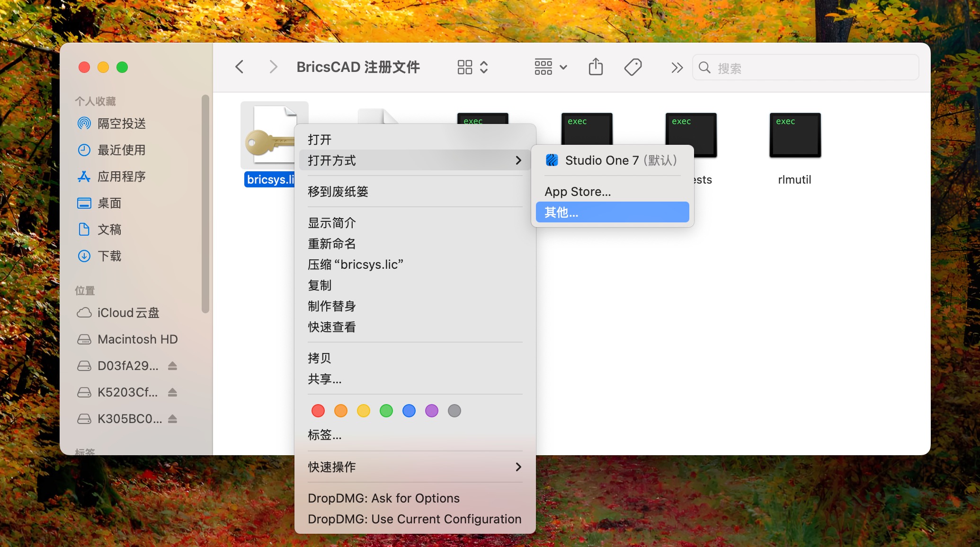Eject the K5203Cf volume

coord(172,392)
